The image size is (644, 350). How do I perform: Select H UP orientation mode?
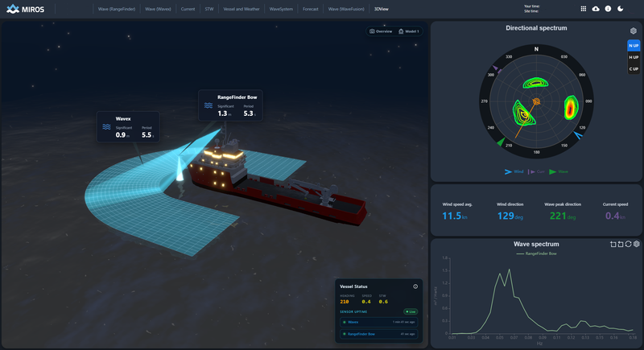[634, 57]
